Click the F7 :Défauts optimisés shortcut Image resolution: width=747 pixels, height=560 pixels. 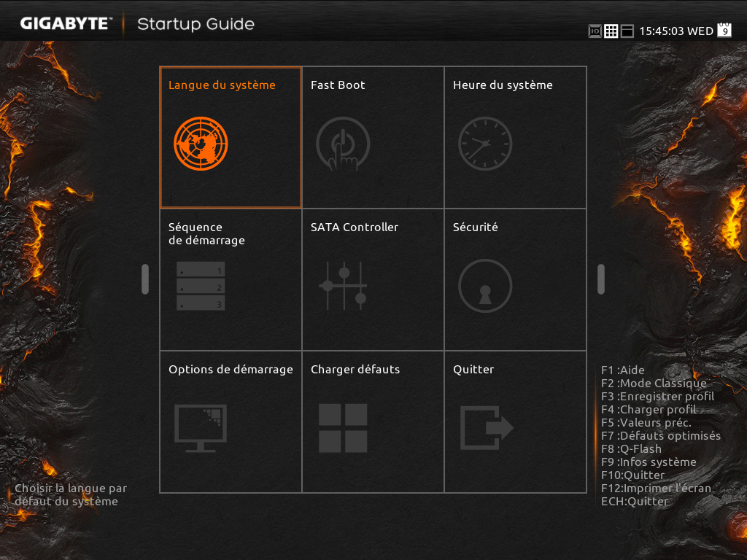[661, 436]
